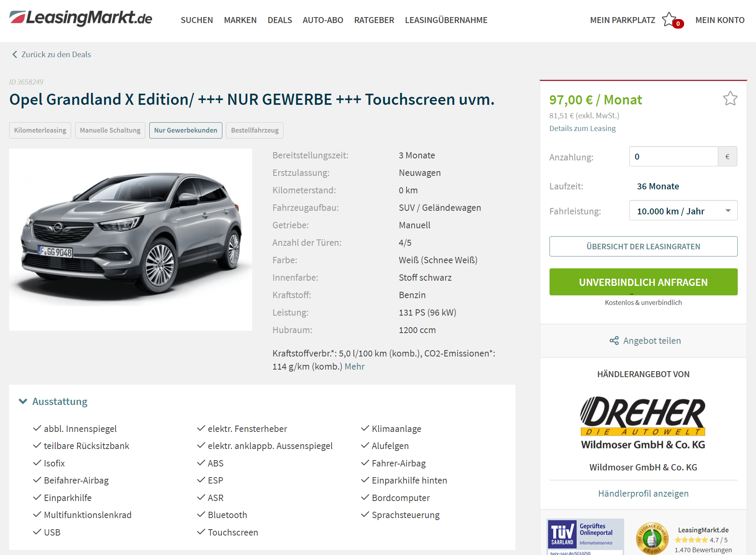Click the 4.7 / 5 star rating
This screenshot has width=756, height=555.
[701, 540]
